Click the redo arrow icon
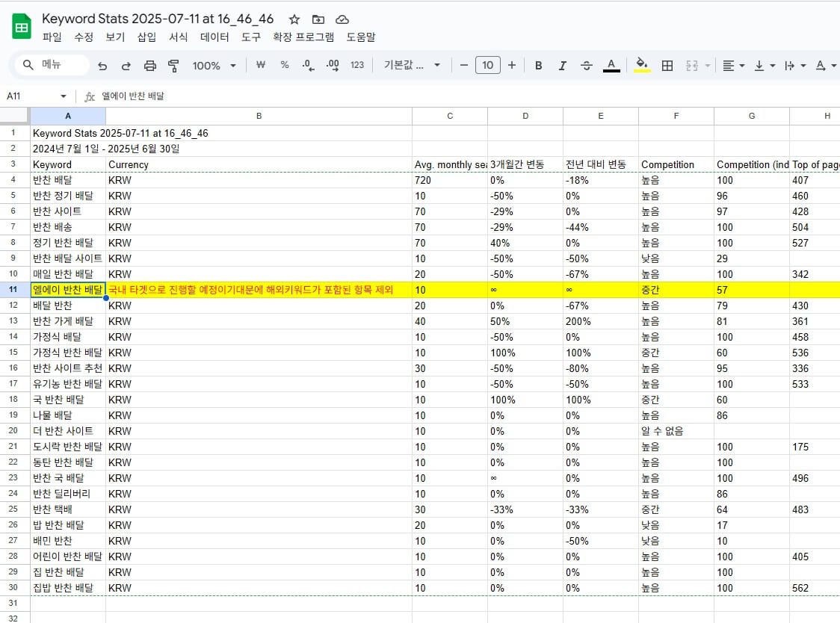This screenshot has width=840, height=623. [x=126, y=65]
